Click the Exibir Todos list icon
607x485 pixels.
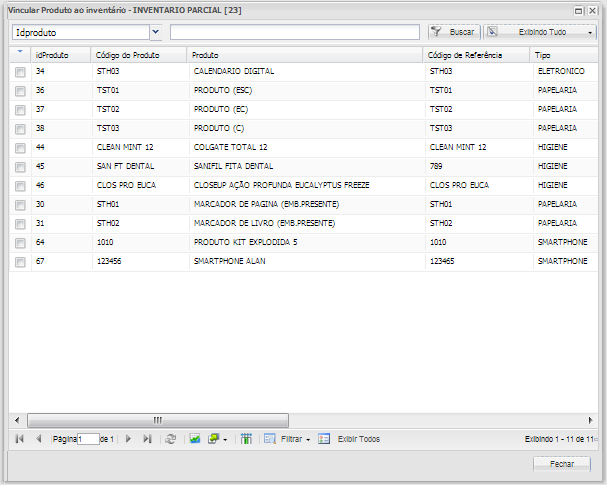point(324,439)
